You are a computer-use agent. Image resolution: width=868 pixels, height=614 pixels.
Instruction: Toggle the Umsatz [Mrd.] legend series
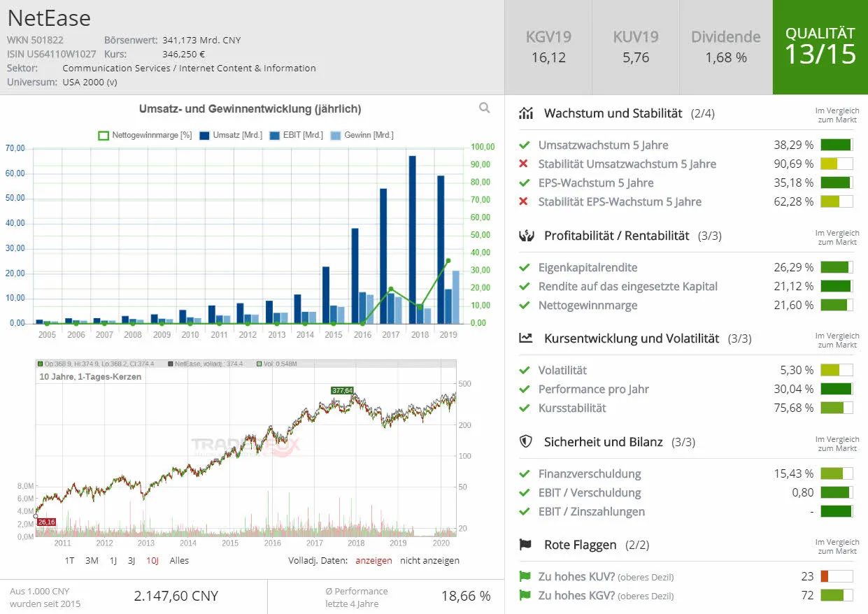(x=231, y=135)
